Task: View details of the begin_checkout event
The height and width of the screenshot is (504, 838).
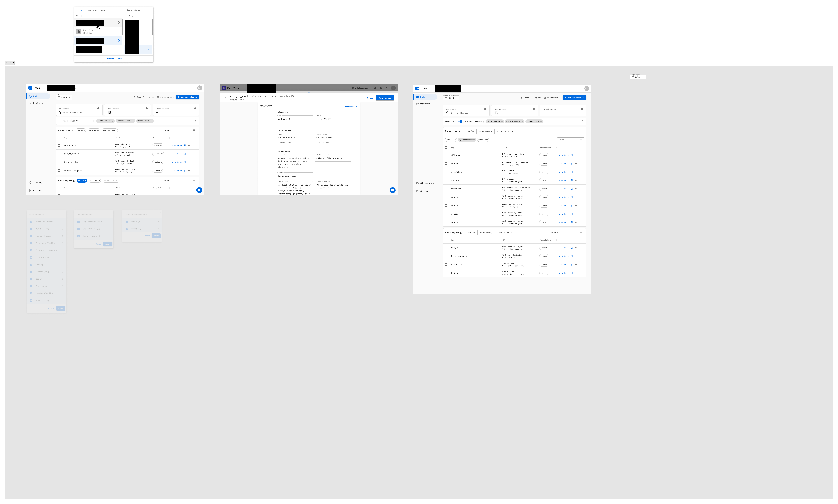Action: click(x=177, y=162)
